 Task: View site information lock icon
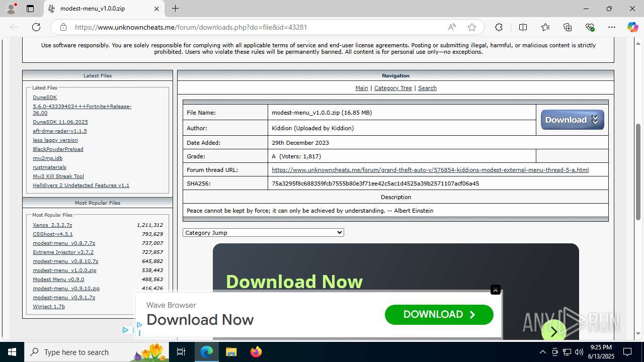[63, 27]
